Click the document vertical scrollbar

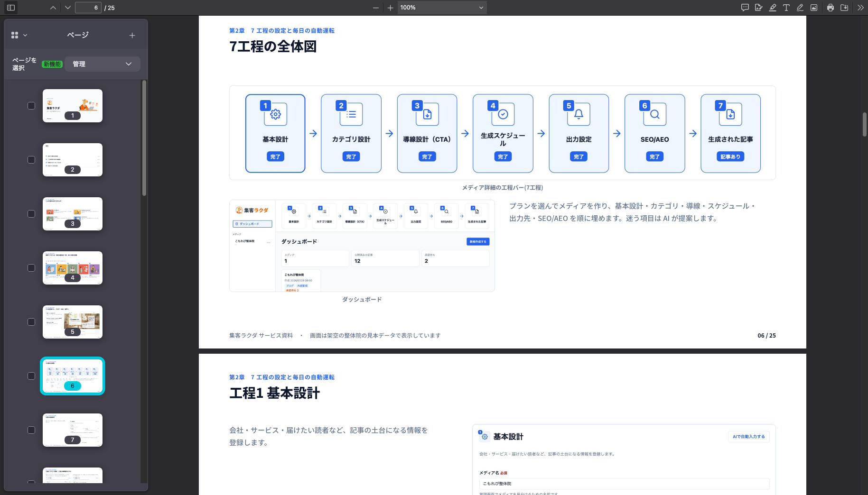(865, 124)
